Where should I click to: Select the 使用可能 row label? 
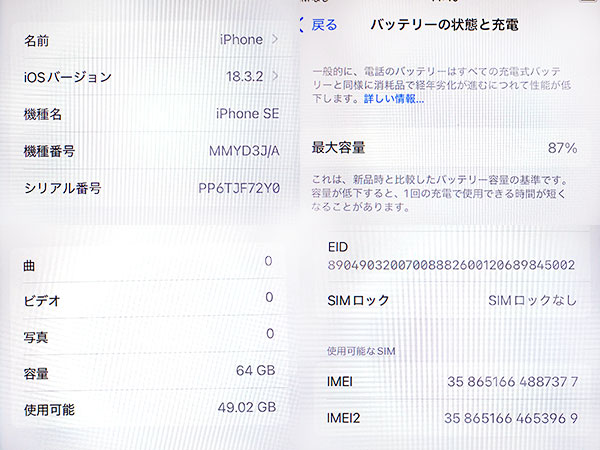pyautogui.click(x=49, y=410)
